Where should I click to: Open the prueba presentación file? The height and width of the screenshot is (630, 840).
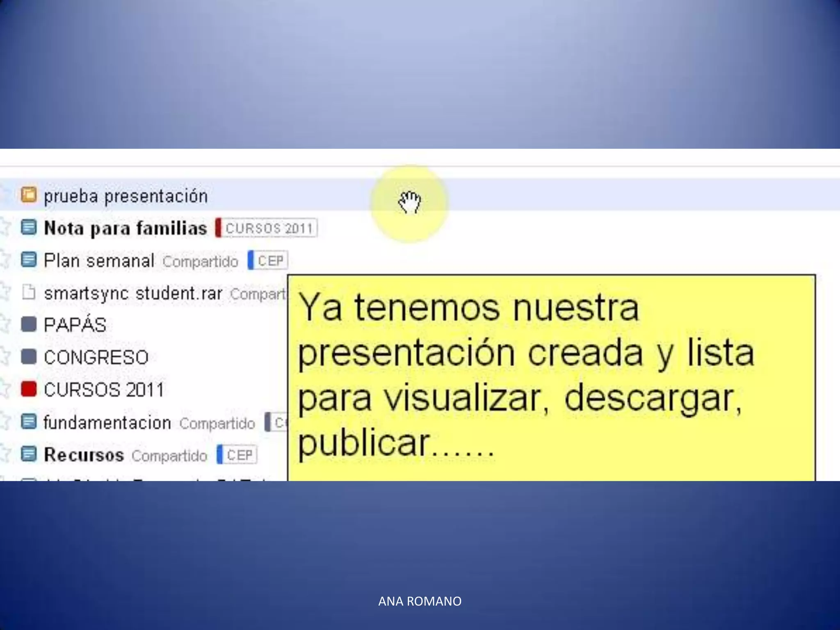click(126, 196)
